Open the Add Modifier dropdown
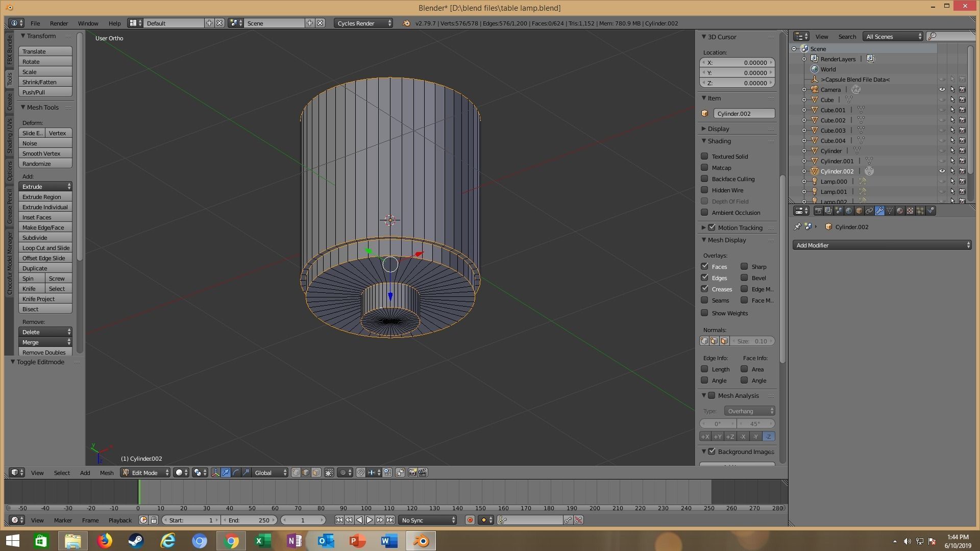 coord(882,245)
